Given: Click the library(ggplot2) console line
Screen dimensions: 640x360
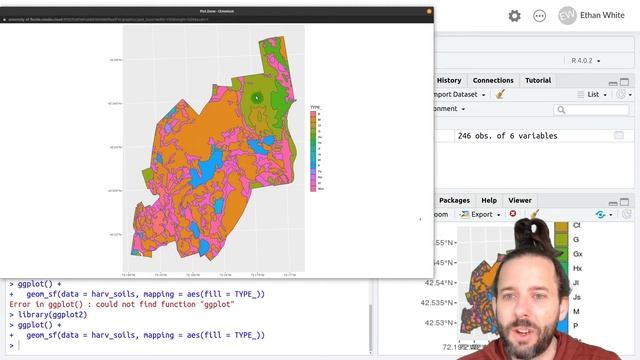Looking at the screenshot, I should [52, 315].
